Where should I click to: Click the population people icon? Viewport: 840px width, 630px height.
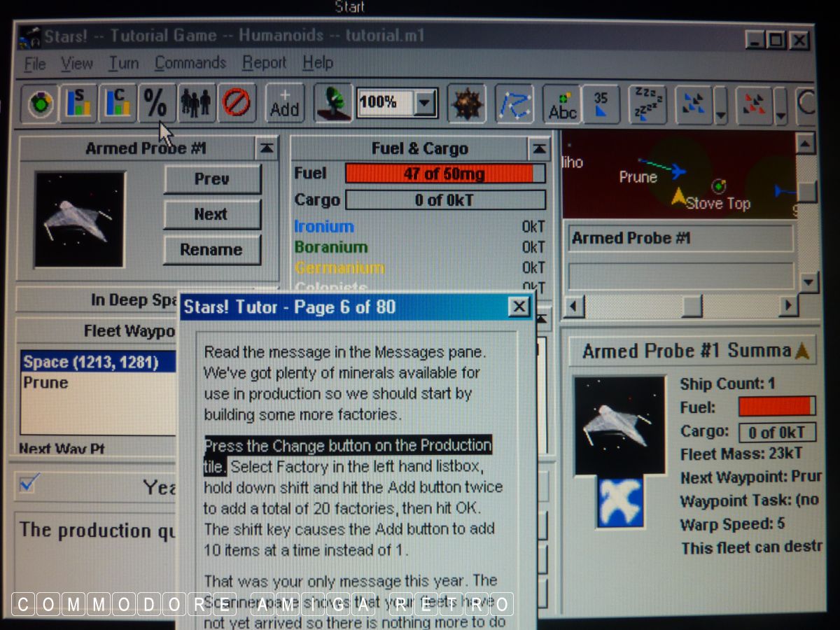point(196,104)
